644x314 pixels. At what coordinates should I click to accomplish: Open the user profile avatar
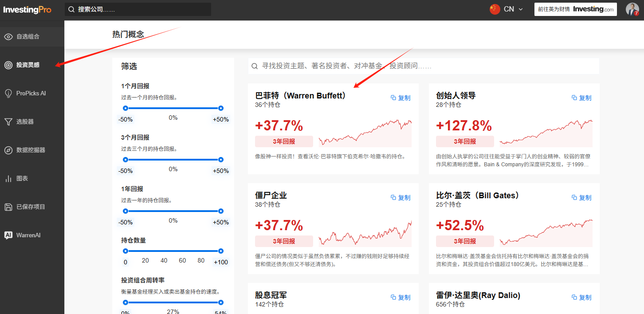[x=632, y=9]
